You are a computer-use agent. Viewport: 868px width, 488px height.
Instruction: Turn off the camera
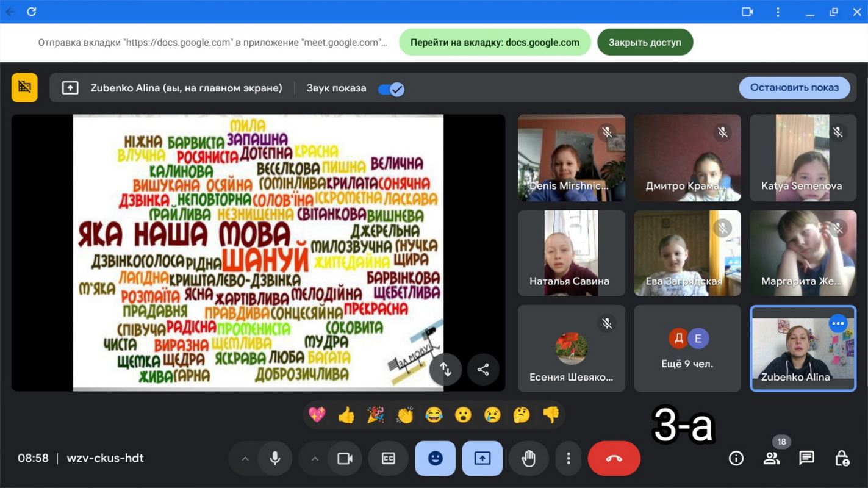pos(345,458)
